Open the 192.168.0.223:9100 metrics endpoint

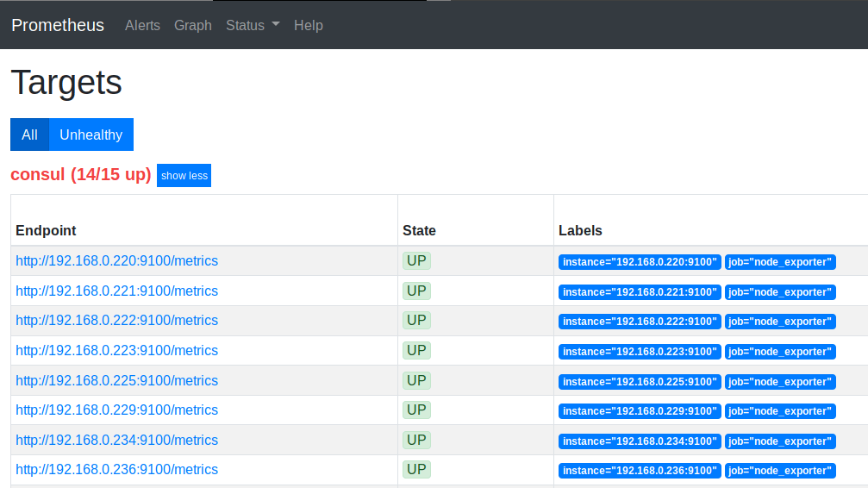point(117,351)
